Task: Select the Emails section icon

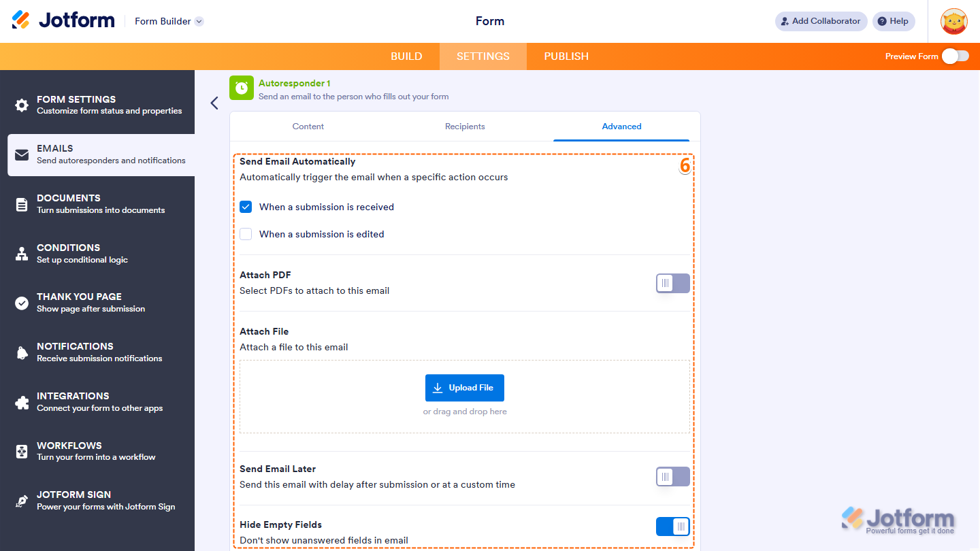Action: click(22, 154)
